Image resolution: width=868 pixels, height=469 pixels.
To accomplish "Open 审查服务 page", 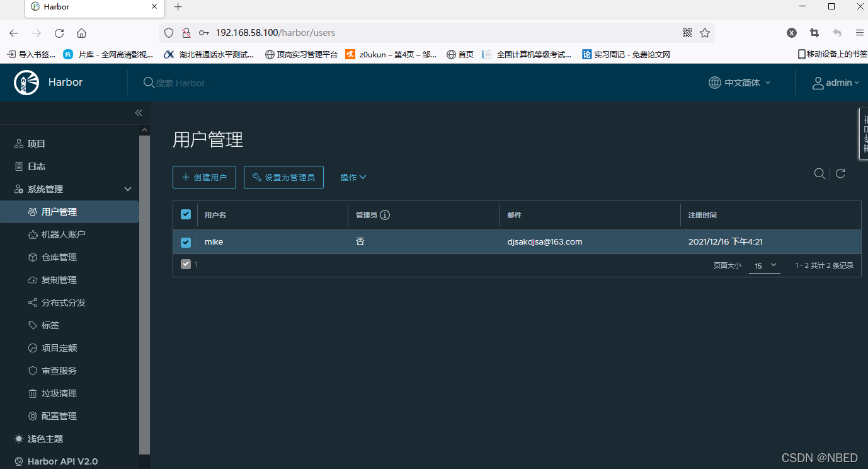I will [59, 371].
